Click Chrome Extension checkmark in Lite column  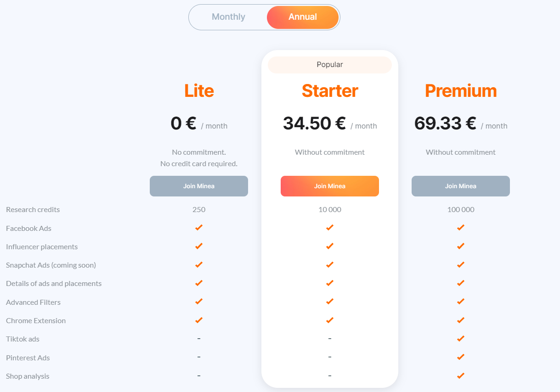199,320
